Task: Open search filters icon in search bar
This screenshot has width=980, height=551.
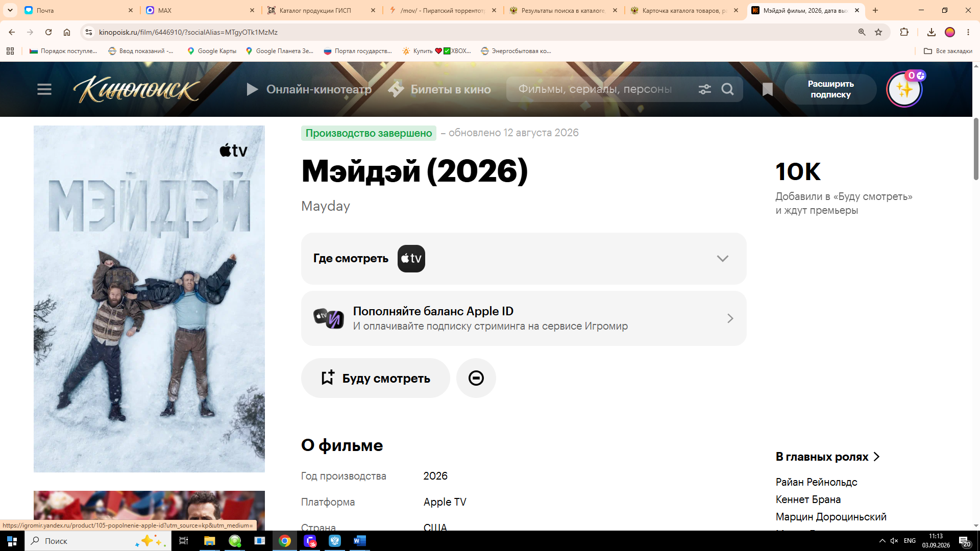Action: [704, 89]
